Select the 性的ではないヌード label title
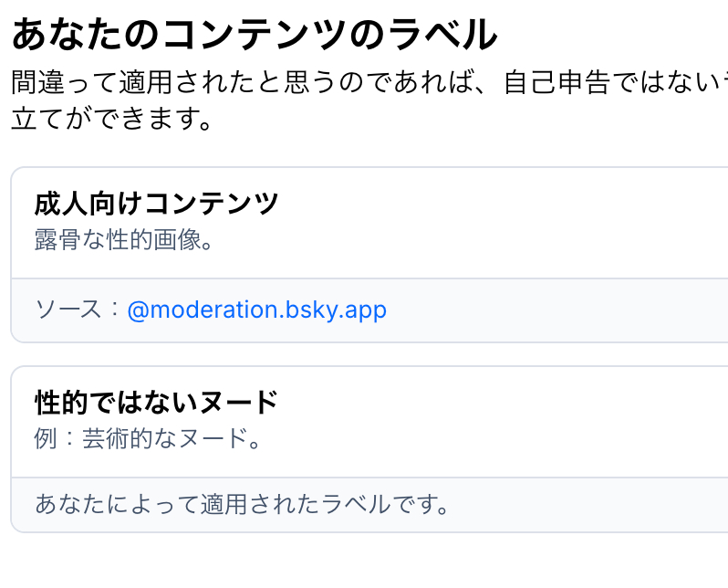 tap(156, 402)
